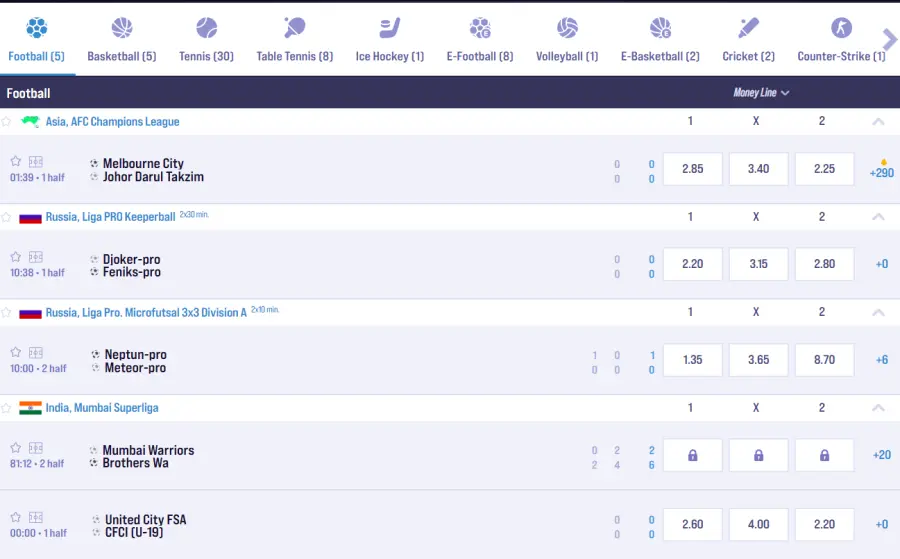Favorite the Melbourne City vs Johor match
The width and height of the screenshot is (900, 559).
16,161
